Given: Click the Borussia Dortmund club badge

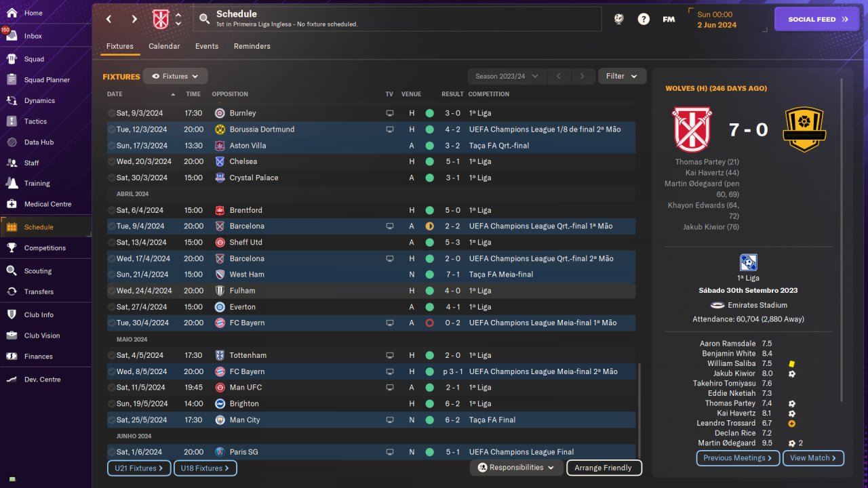Looking at the screenshot, I should pos(220,129).
